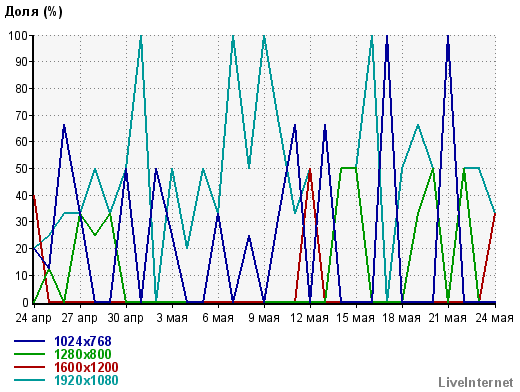Click the teal 1920x1080 legend line swatch
The width and height of the screenshot is (520, 392).
pos(29,380)
